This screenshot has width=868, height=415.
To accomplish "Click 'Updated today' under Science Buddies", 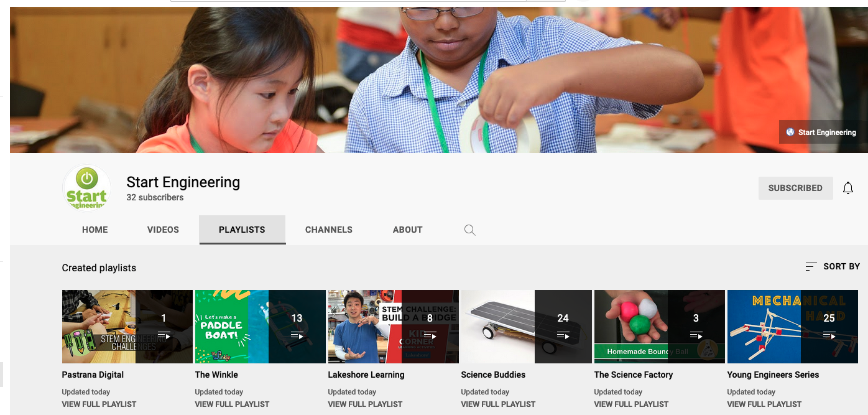I will (x=485, y=392).
